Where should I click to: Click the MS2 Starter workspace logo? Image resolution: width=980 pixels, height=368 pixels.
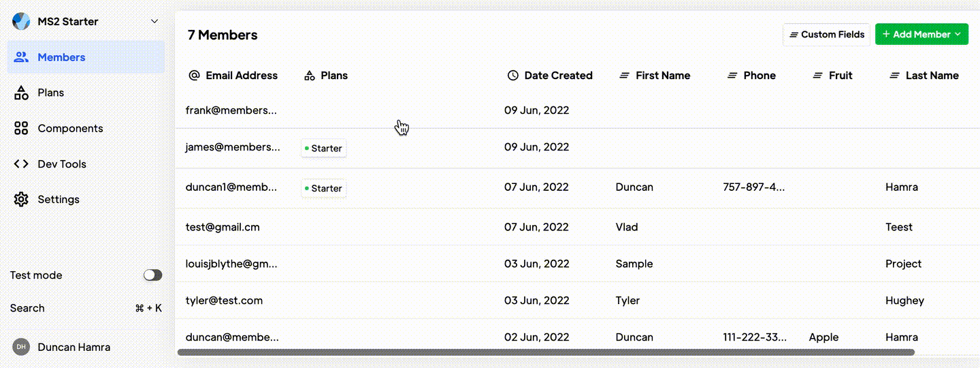tap(21, 21)
